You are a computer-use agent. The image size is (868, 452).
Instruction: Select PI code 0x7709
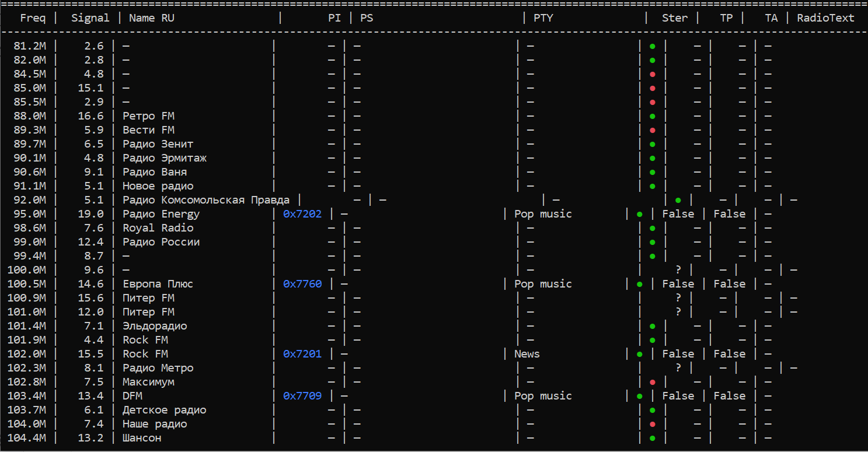302,396
